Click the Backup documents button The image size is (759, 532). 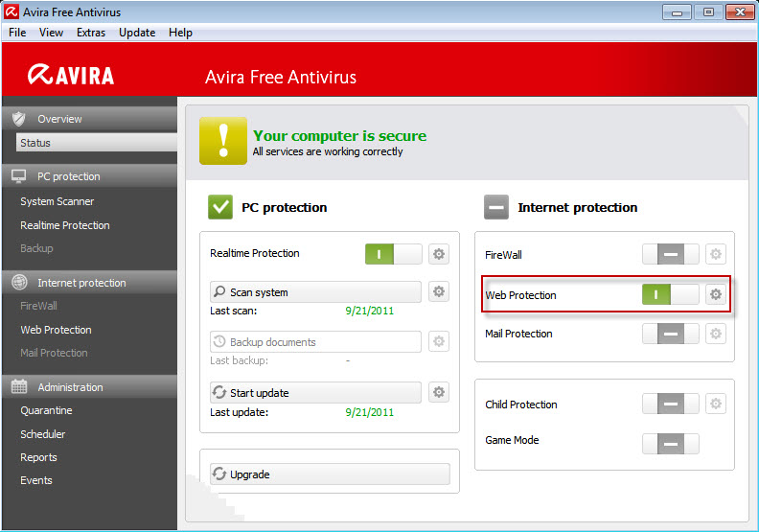click(315, 342)
